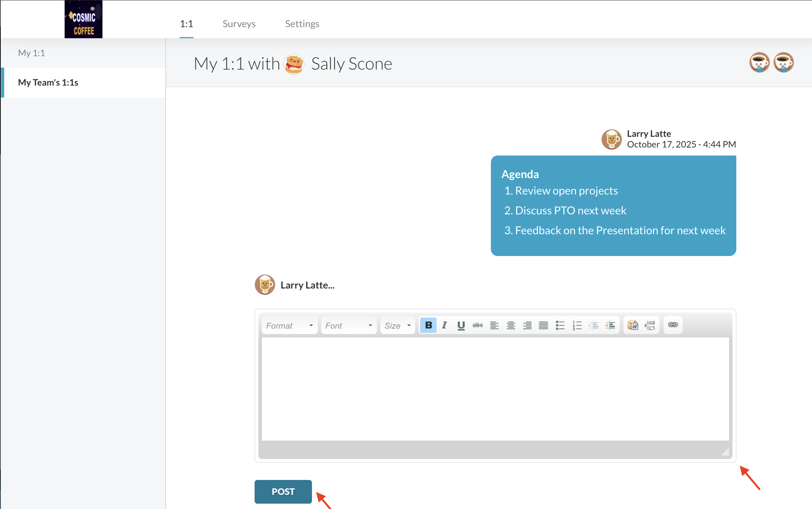Viewport: 812px width, 509px height.
Task: Justify the text alignment
Action: click(x=543, y=325)
